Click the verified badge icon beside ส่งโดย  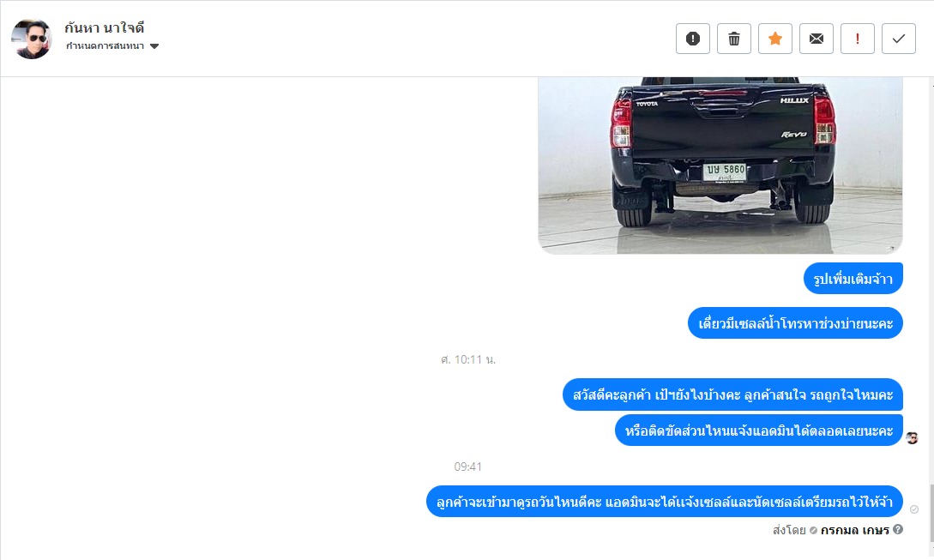(x=813, y=530)
